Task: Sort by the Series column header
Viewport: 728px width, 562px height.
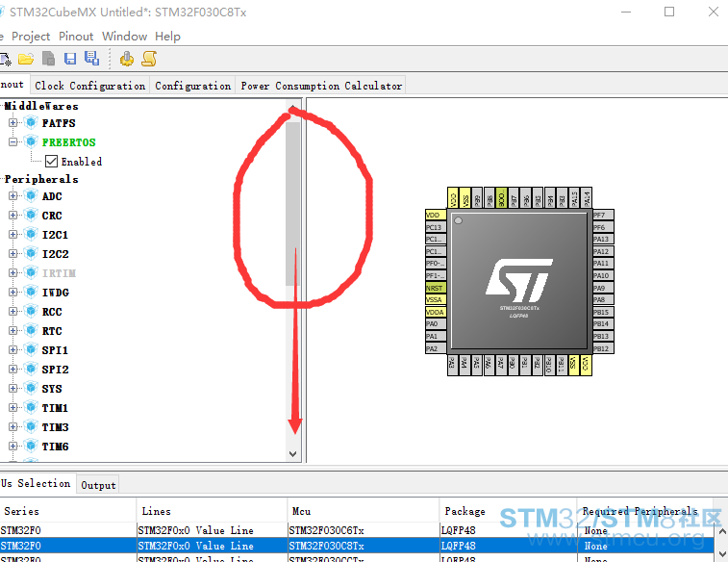Action: coord(67,511)
